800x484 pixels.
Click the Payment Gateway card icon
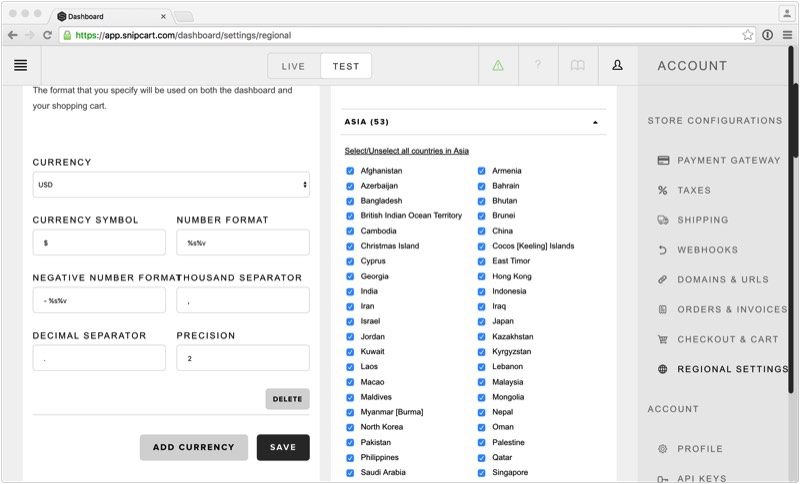(x=663, y=160)
